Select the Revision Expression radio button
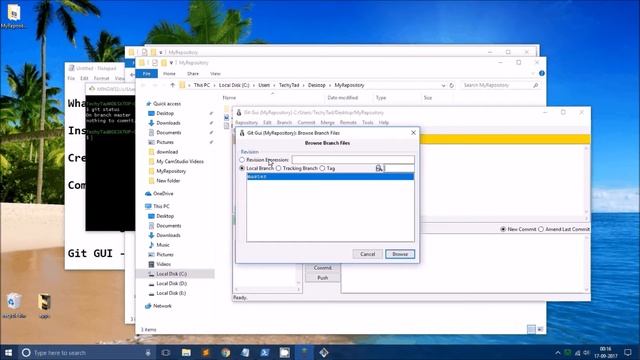The width and height of the screenshot is (640, 360). pos(242,160)
